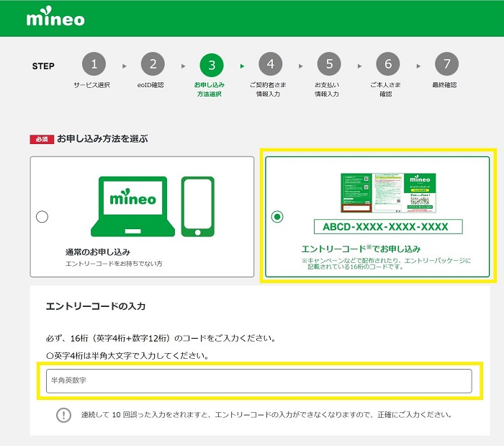This screenshot has width=504, height=446.
Task: Select step 4 ご契約者さま情報入力 circle
Action: (270, 64)
